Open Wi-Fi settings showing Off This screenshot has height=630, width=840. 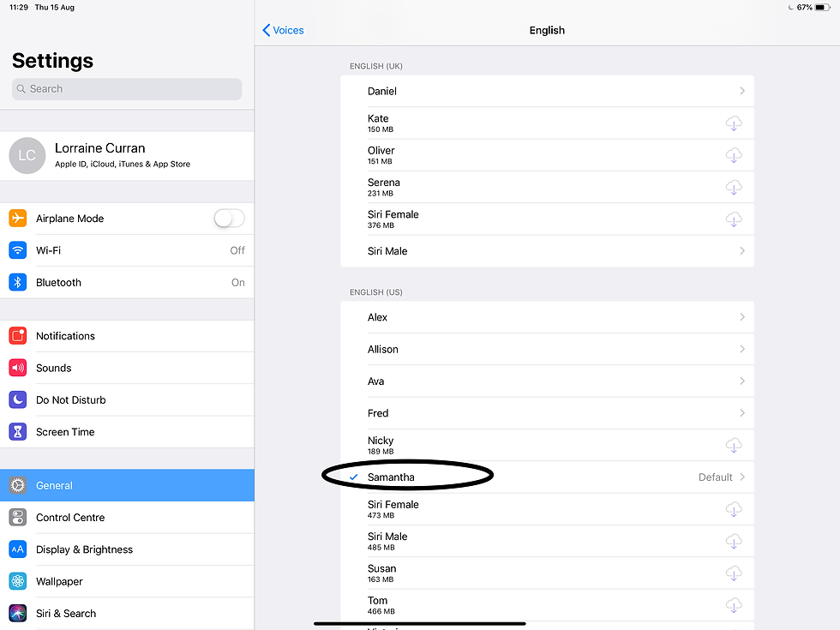pos(127,250)
